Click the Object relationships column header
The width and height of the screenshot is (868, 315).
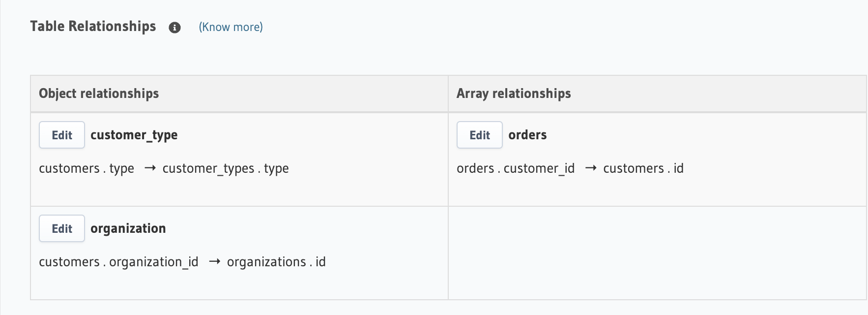pyautogui.click(x=99, y=94)
